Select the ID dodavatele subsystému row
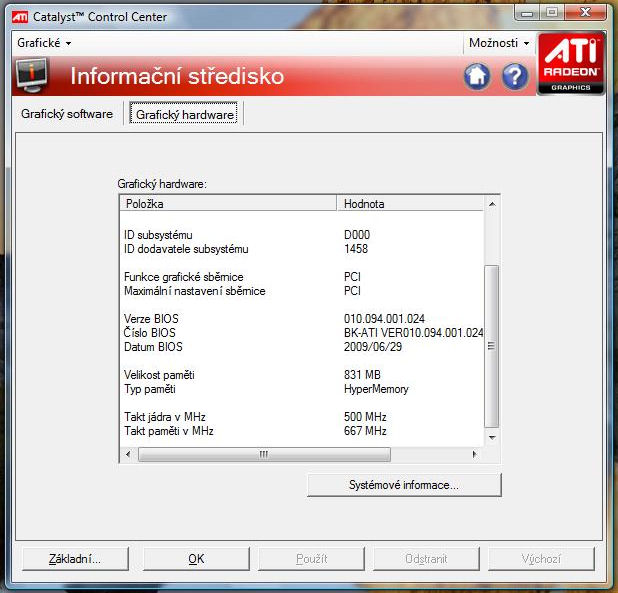 tap(302, 249)
